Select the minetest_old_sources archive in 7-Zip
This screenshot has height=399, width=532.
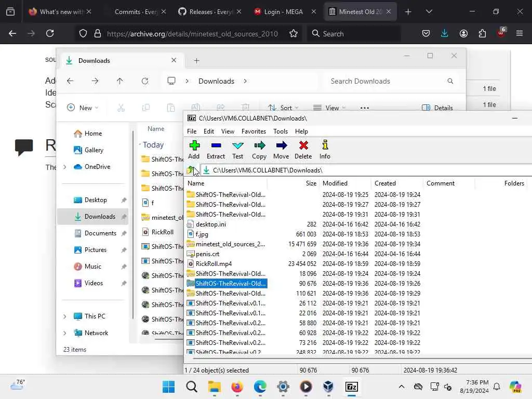(230, 244)
